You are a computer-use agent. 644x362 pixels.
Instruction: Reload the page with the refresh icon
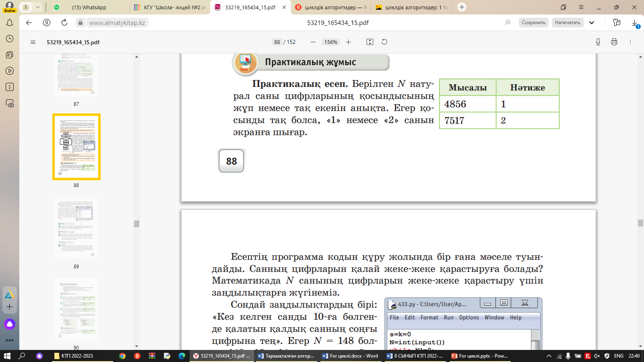click(x=64, y=23)
